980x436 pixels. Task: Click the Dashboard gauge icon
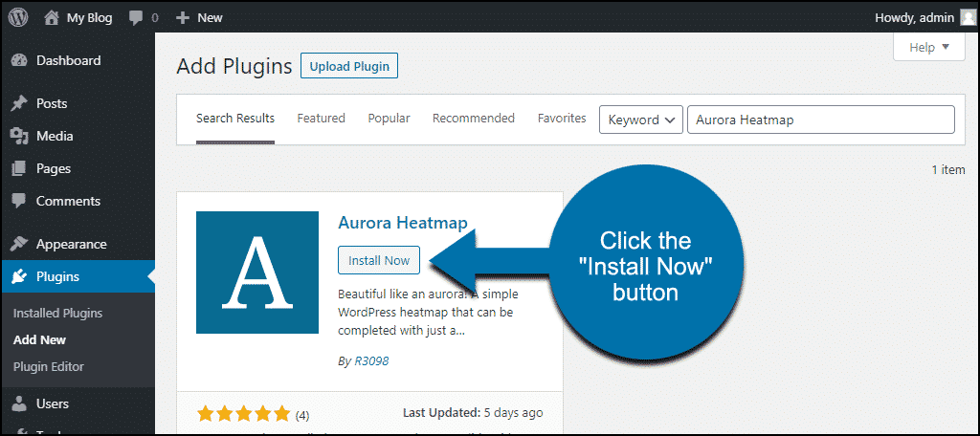pos(19,60)
